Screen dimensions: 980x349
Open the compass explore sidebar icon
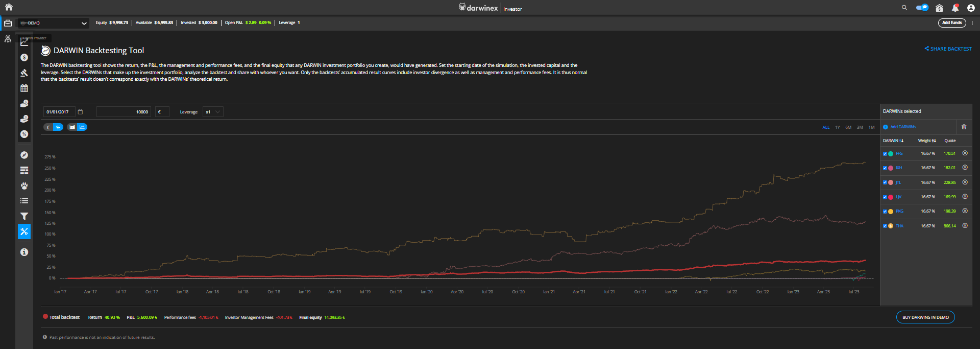[24, 155]
